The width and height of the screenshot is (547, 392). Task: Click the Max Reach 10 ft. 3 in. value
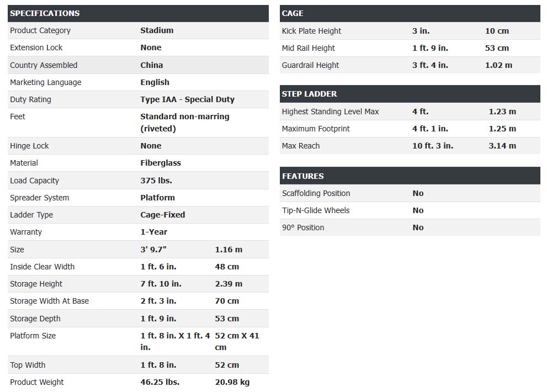(433, 146)
